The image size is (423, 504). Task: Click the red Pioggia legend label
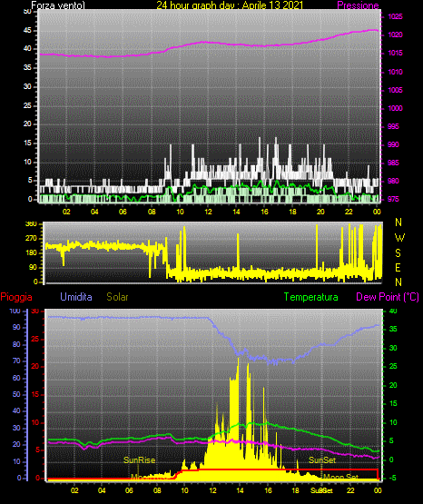[16, 297]
